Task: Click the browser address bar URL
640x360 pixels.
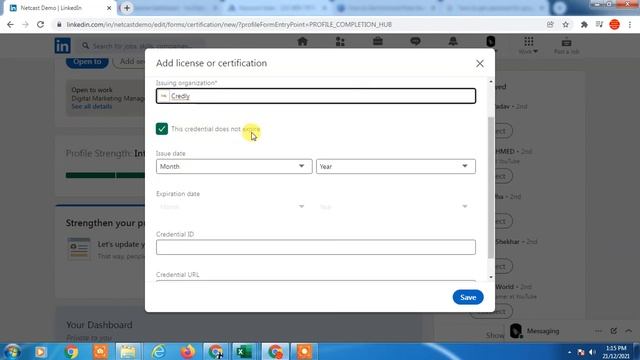Action: [x=229, y=24]
